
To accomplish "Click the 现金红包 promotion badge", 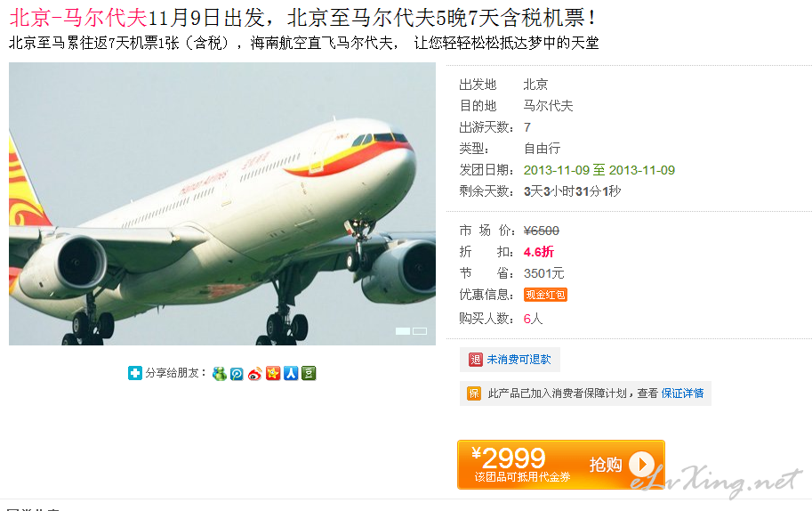I will (545, 295).
